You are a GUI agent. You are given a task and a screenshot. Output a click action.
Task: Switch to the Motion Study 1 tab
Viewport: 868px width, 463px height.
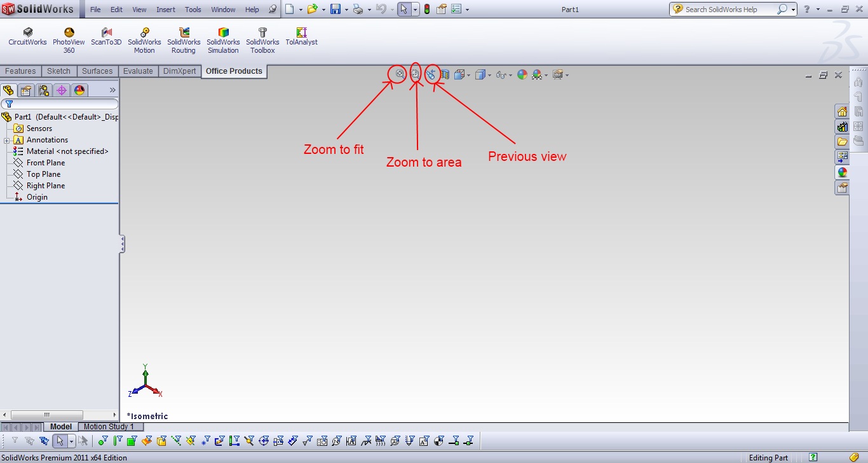point(109,427)
